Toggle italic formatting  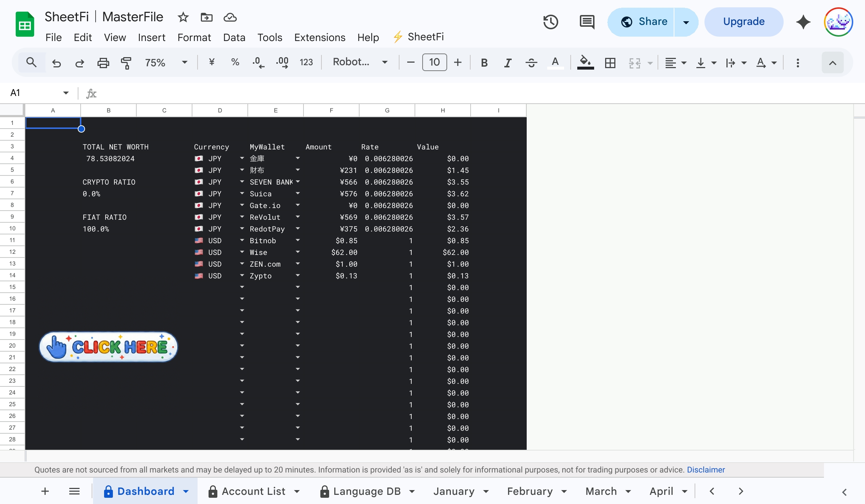(x=508, y=63)
